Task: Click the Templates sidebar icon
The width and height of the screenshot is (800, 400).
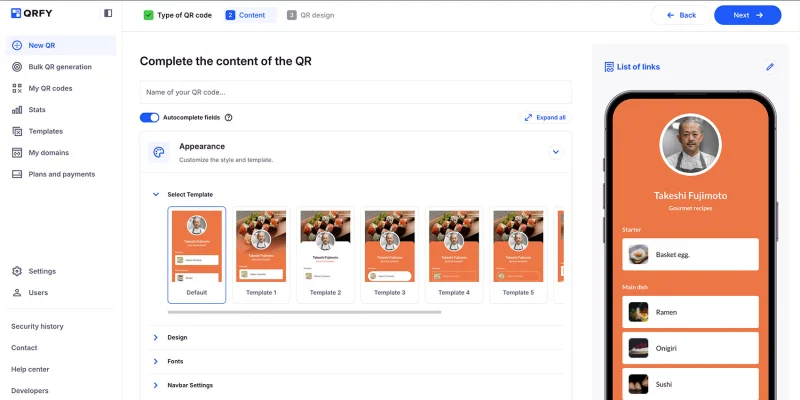Action: 17,131
